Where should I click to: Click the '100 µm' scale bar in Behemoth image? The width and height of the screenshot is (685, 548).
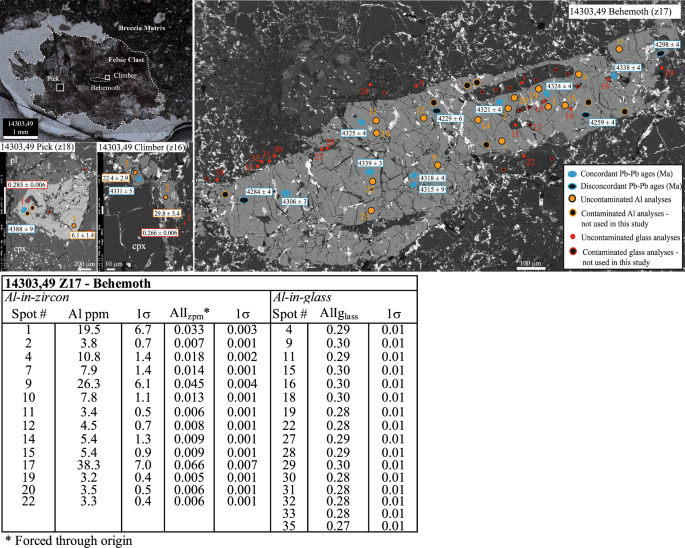click(x=531, y=264)
